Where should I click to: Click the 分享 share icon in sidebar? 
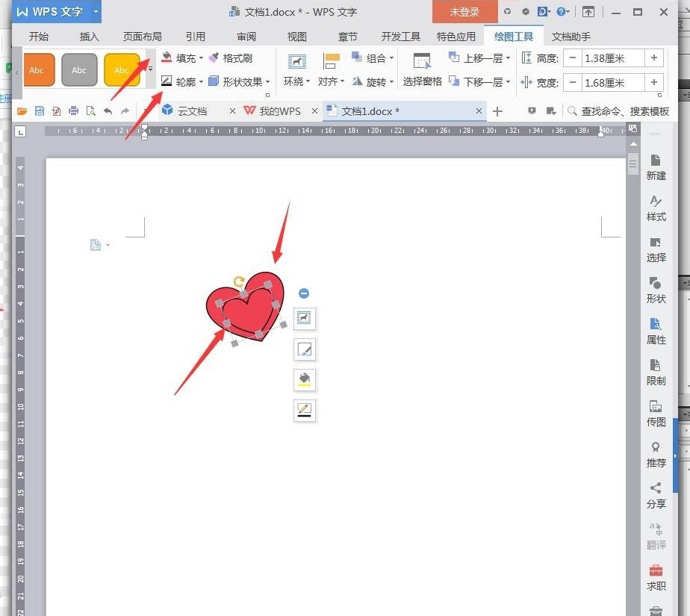pos(656,496)
